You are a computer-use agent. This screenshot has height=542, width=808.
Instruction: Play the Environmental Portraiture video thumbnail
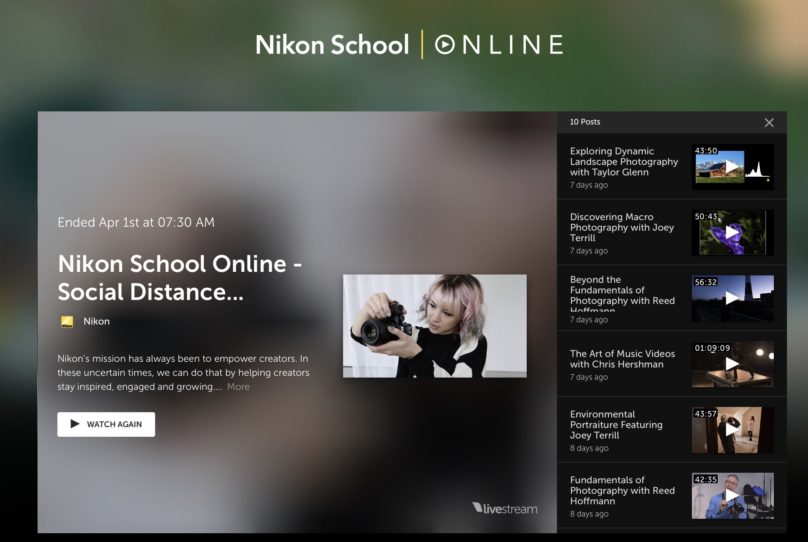point(732,430)
